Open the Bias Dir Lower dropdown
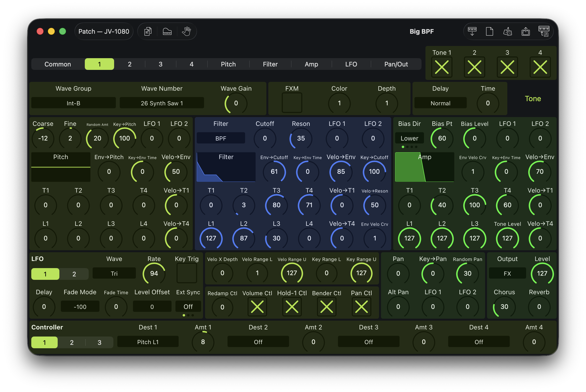Viewport: 586px width, 392px height. click(x=409, y=138)
